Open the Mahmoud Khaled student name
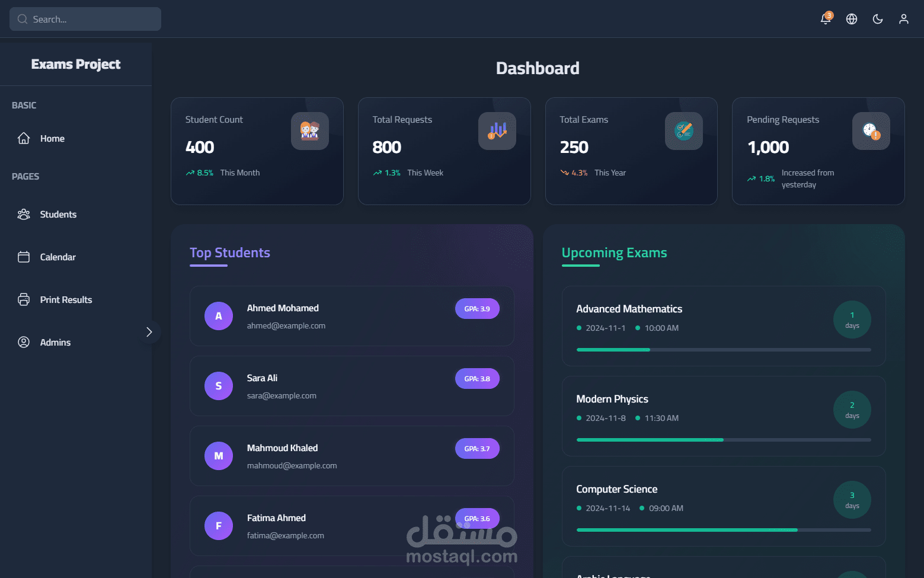The height and width of the screenshot is (578, 924). click(282, 448)
